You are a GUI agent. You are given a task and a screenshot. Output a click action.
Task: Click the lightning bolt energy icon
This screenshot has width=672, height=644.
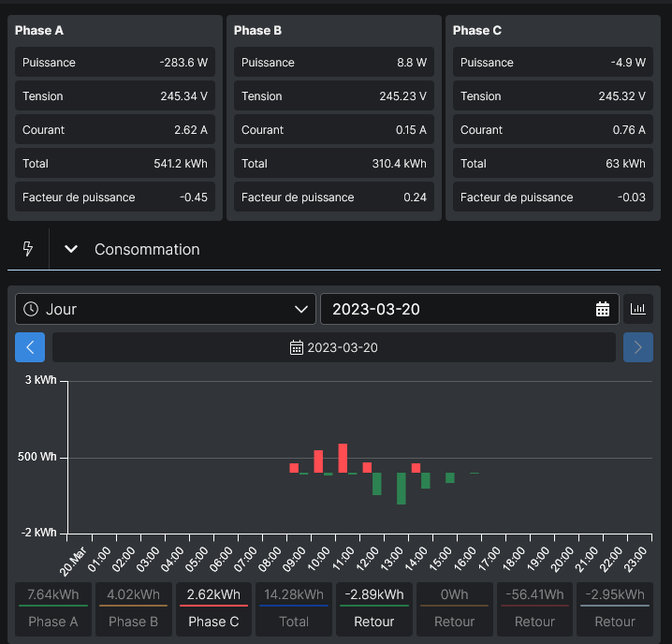[x=28, y=249]
